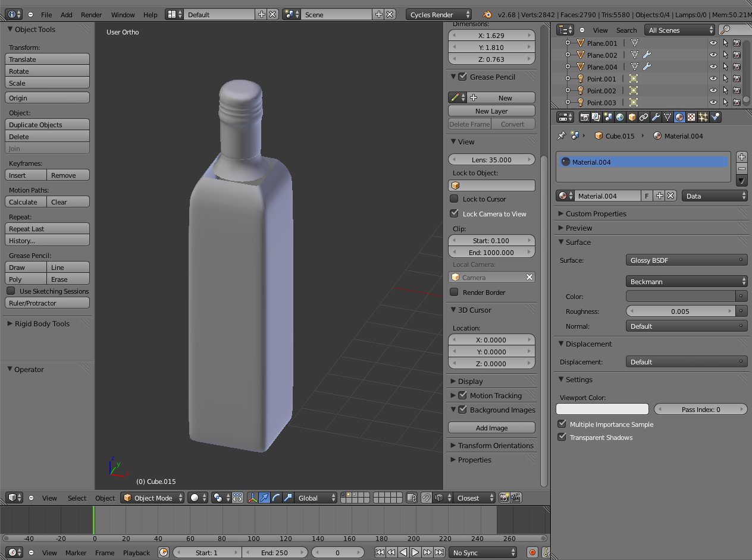Enable the Lock to Cursor checkbox
752x560 pixels.
(454, 199)
